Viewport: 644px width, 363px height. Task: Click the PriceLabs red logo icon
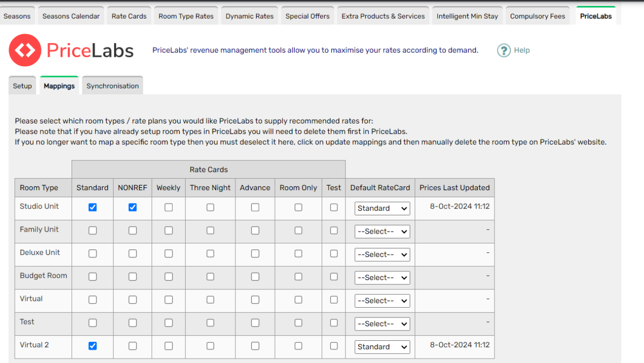tap(25, 50)
